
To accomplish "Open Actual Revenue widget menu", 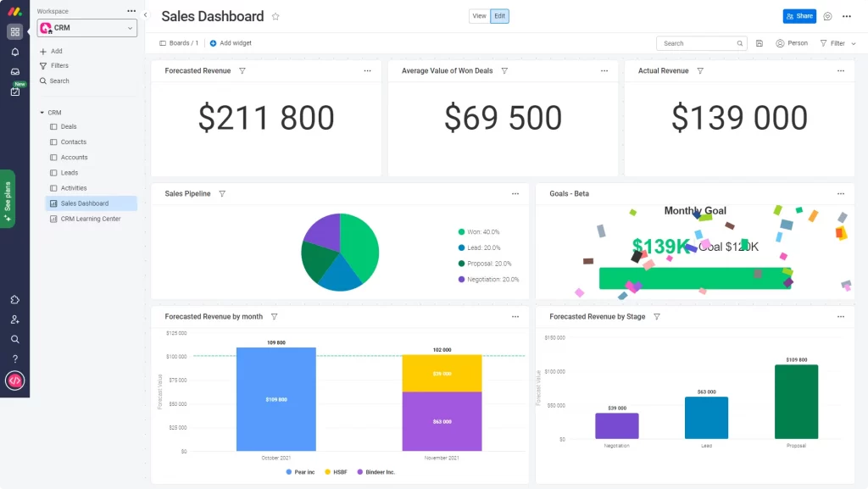I will [x=841, y=71].
